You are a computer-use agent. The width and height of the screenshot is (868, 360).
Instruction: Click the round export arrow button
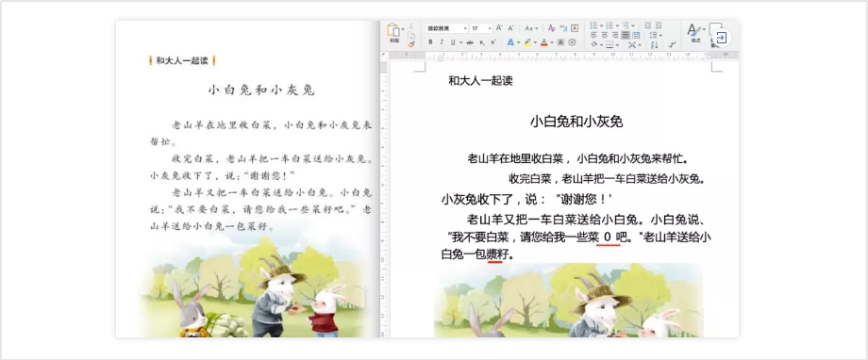click(721, 38)
